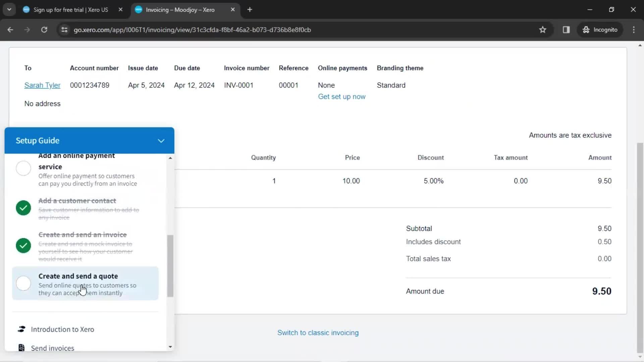This screenshot has width=644, height=362.
Task: Open Chrome three-dot menu
Action: click(634, 30)
